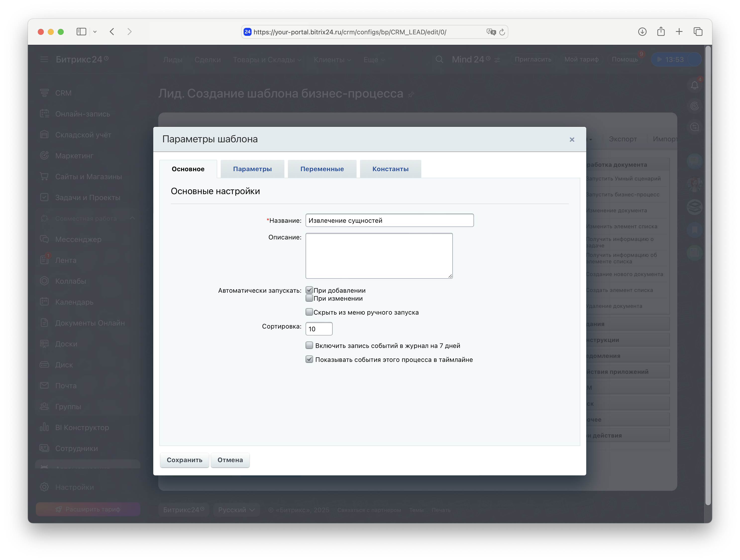This screenshot has width=740, height=560.
Task: Click the page reload icon
Action: pyautogui.click(x=502, y=32)
